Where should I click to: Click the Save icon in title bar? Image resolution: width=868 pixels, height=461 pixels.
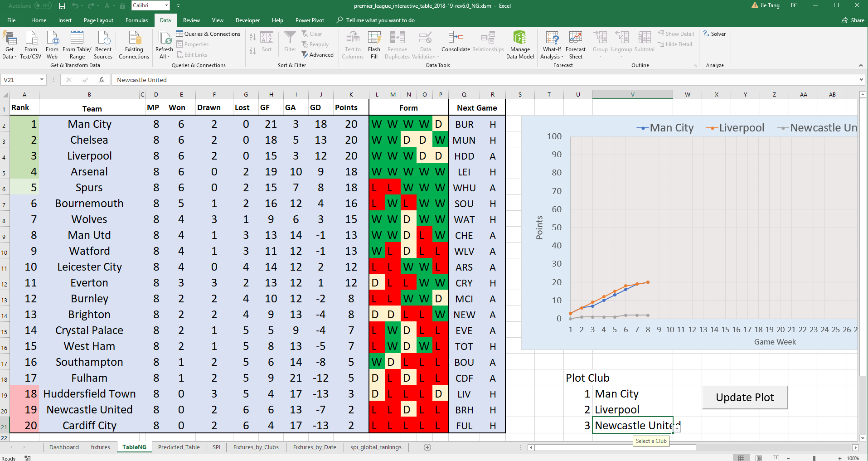click(x=62, y=6)
